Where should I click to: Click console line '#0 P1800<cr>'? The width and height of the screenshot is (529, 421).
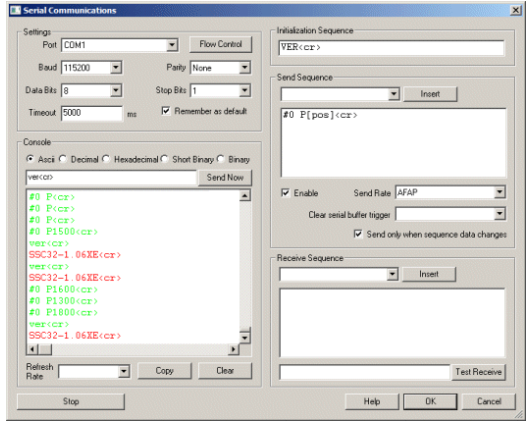pyautogui.click(x=63, y=312)
